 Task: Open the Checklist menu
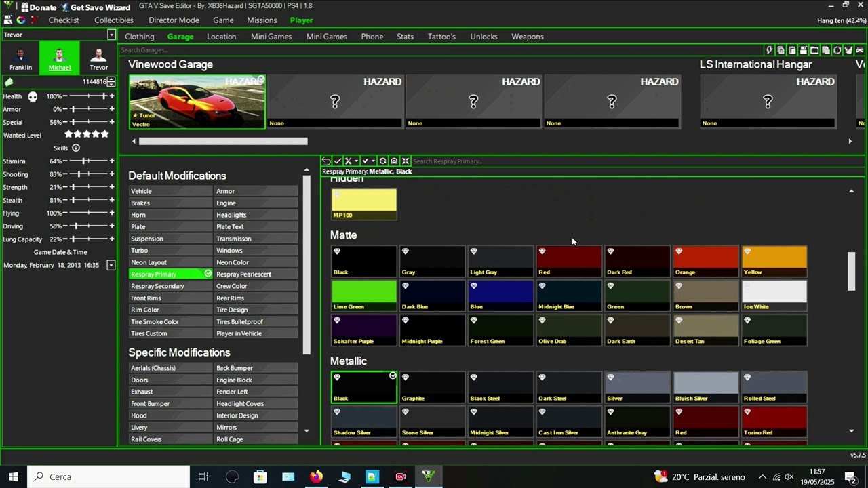click(64, 20)
